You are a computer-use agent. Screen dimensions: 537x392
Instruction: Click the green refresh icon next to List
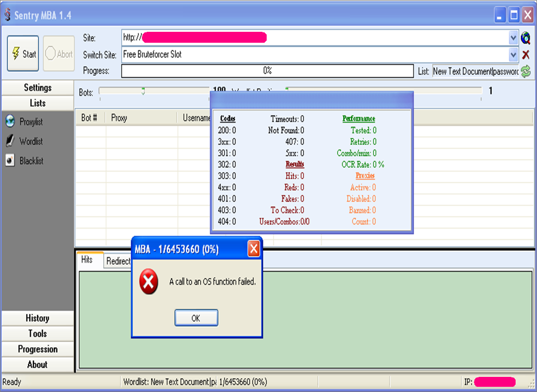coord(526,71)
